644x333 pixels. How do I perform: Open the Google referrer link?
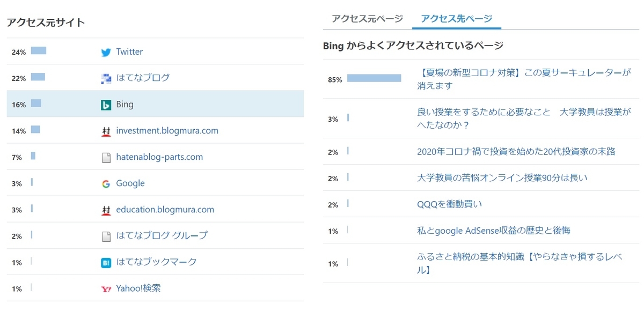pos(130,183)
